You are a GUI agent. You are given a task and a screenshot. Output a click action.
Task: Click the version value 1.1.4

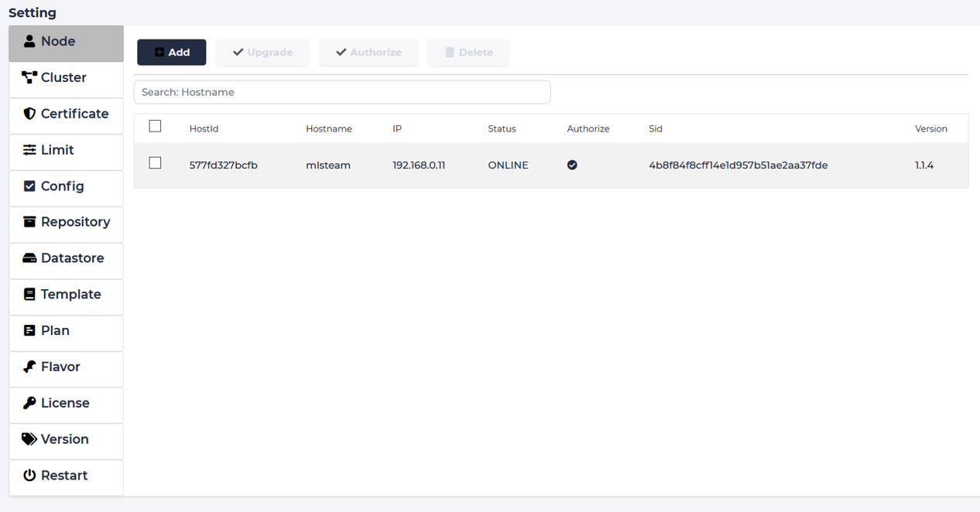click(924, 165)
